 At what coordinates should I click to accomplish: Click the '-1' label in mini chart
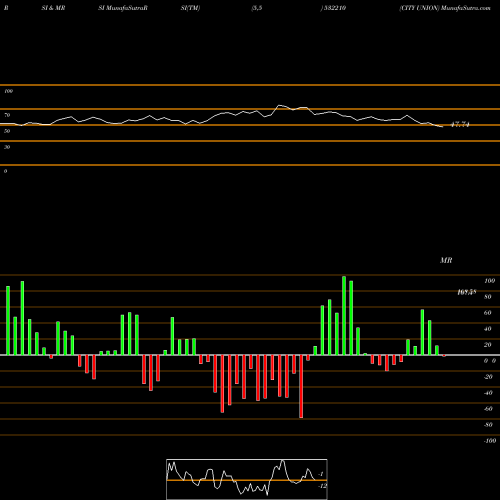click(321, 474)
